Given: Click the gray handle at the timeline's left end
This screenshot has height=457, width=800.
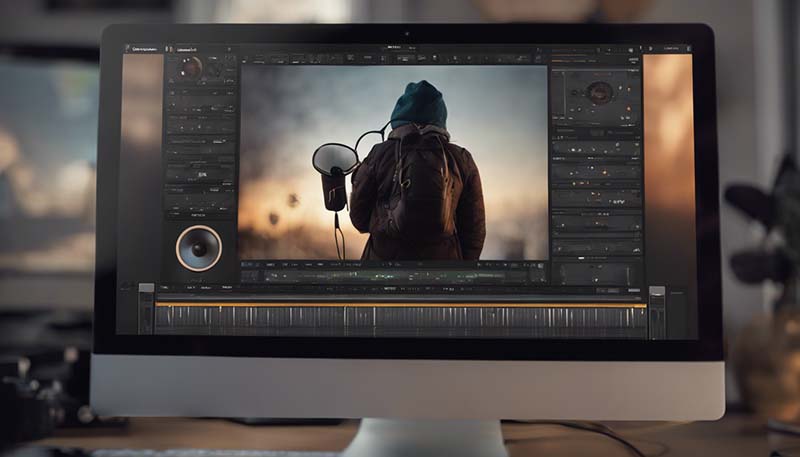Looking at the screenshot, I should click(x=146, y=288).
